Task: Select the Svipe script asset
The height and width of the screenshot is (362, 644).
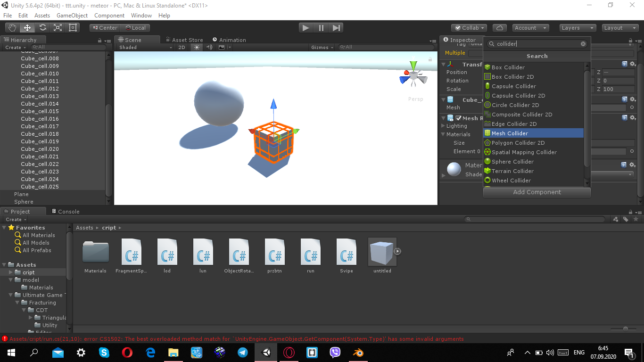Action: coord(347,255)
